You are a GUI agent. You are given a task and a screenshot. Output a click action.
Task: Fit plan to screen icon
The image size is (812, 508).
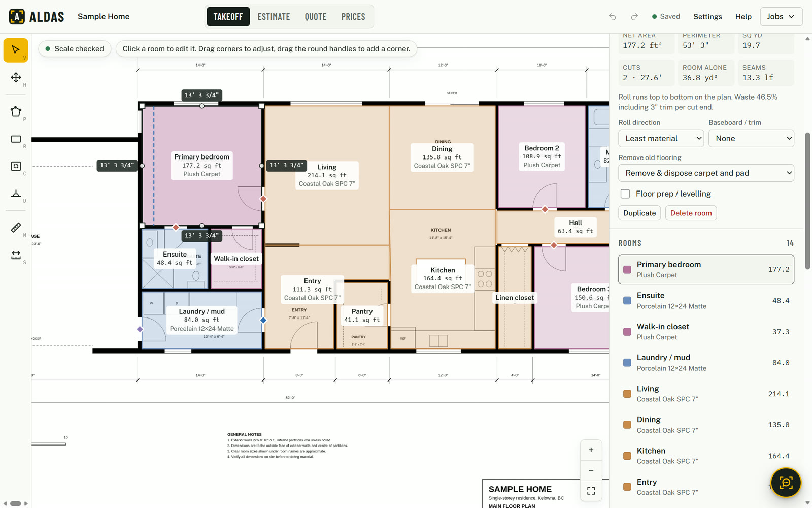coord(591,491)
